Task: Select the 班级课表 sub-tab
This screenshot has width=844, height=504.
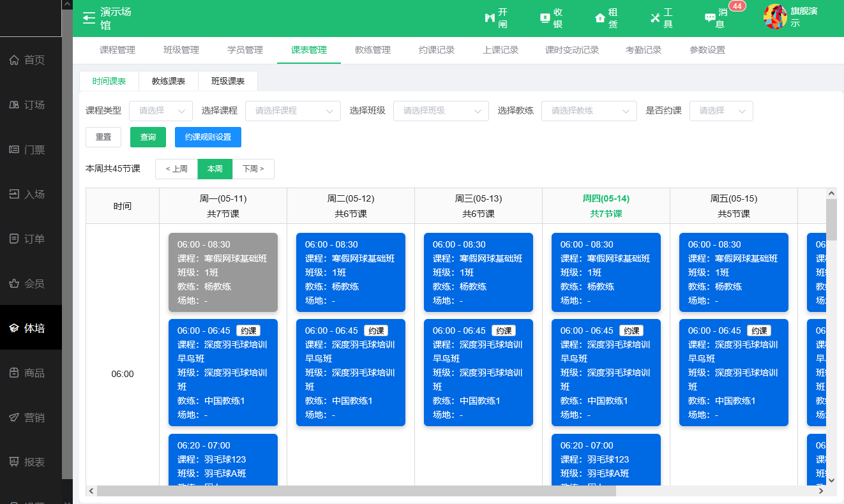Action: (228, 81)
